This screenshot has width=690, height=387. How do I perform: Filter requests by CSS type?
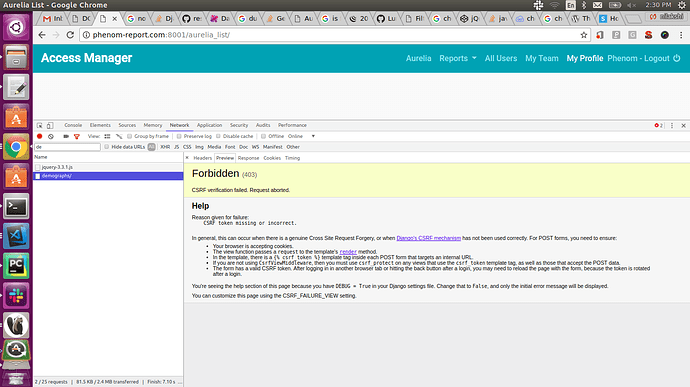tap(187, 147)
